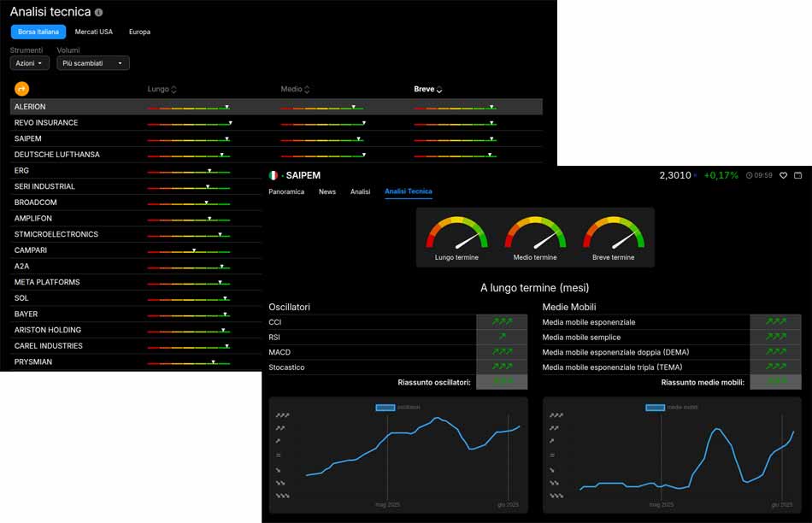Click SAIPEM Breve trend indicator bar
The image size is (812, 523).
tap(456, 139)
